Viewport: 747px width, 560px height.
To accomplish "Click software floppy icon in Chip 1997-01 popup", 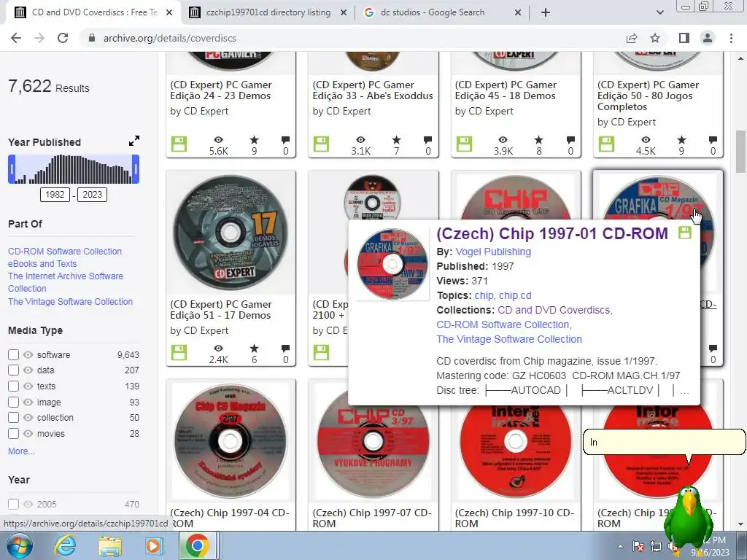I will 684,233.
